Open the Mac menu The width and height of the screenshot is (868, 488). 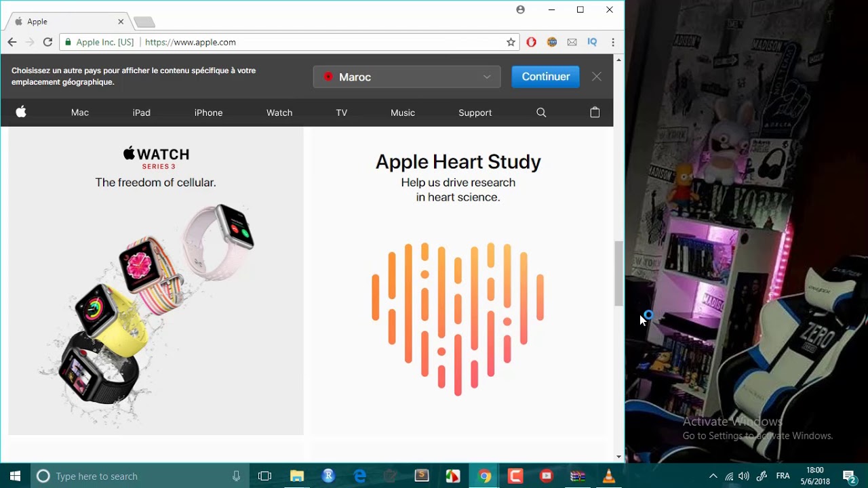click(80, 113)
